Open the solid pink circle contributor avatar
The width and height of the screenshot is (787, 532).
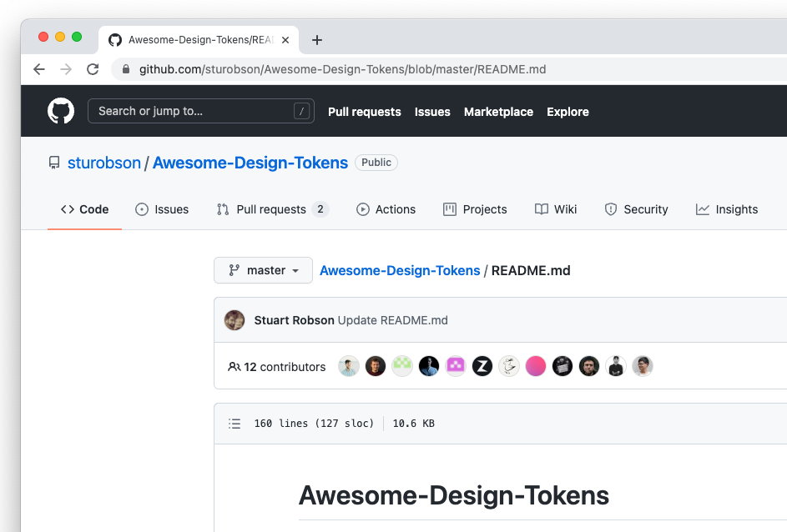536,366
